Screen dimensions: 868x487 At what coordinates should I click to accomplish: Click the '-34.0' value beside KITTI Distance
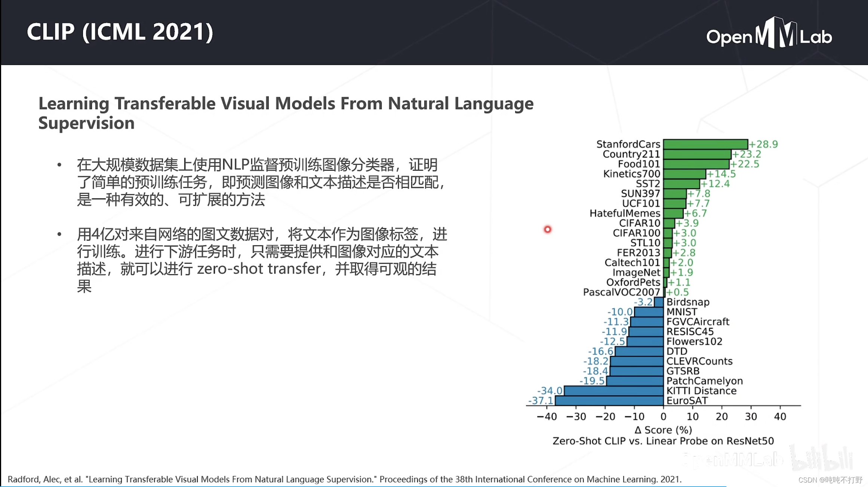click(550, 391)
